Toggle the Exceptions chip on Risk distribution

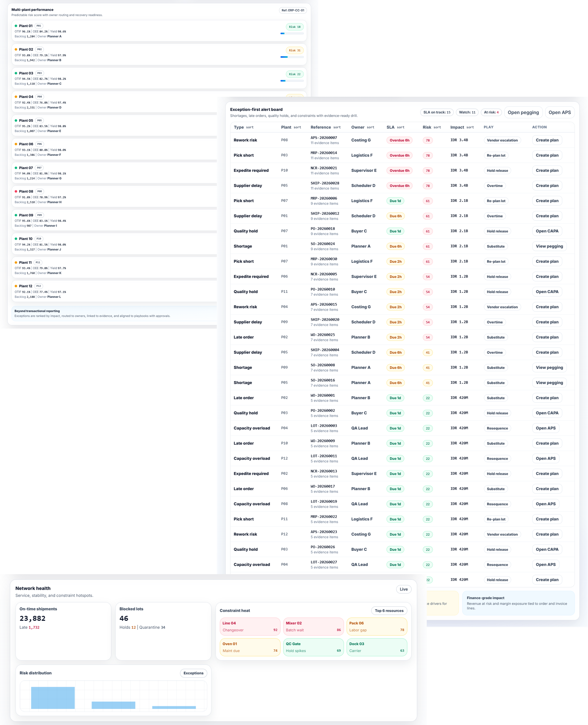click(x=193, y=673)
